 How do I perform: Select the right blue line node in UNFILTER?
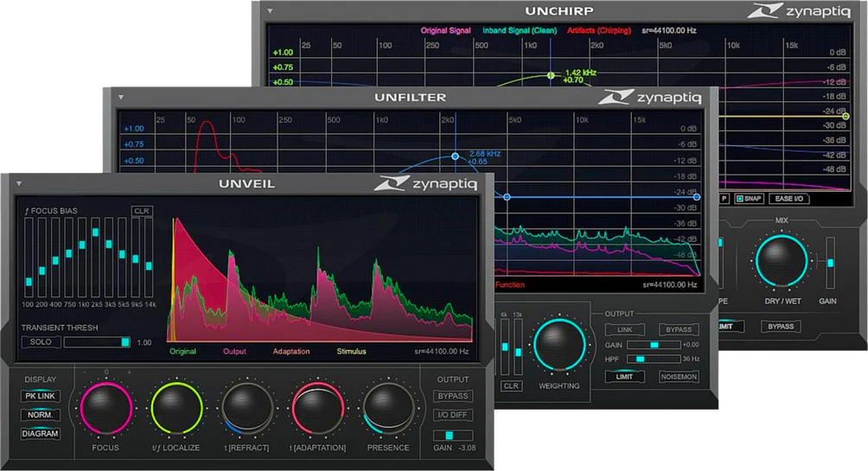click(697, 197)
